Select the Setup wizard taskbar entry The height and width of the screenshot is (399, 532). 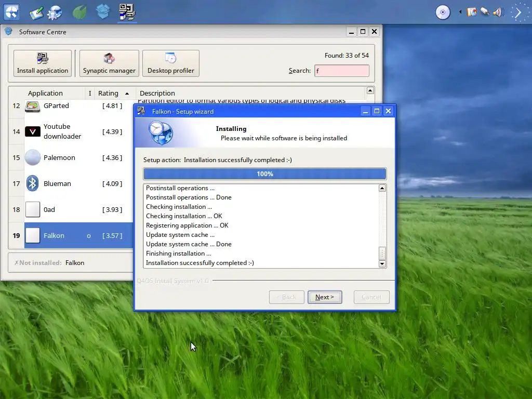tap(127, 12)
